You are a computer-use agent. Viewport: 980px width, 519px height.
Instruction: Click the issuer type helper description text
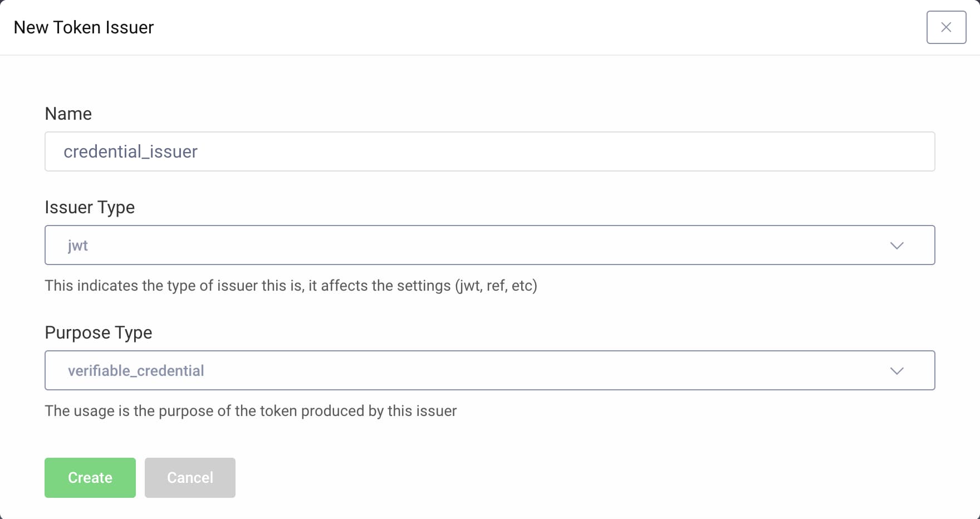pos(291,285)
